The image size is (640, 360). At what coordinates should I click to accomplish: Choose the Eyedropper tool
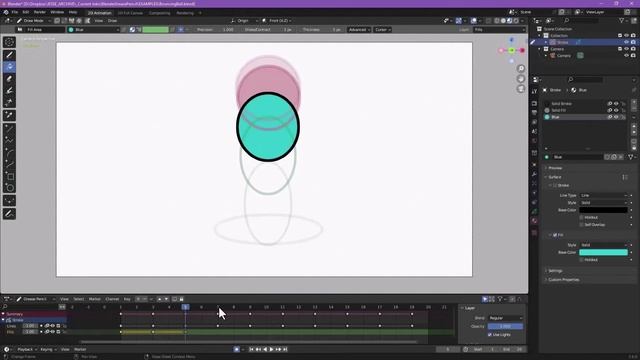click(9, 116)
